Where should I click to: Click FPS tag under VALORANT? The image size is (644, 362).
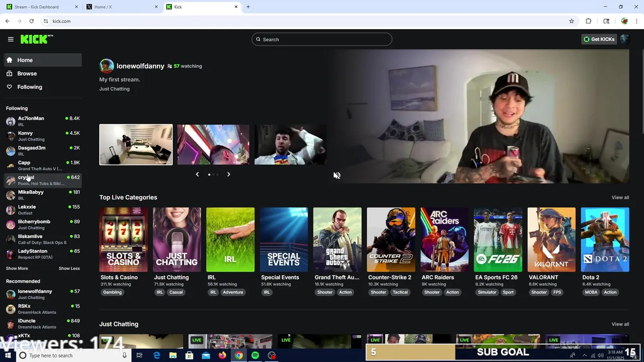[x=557, y=292]
